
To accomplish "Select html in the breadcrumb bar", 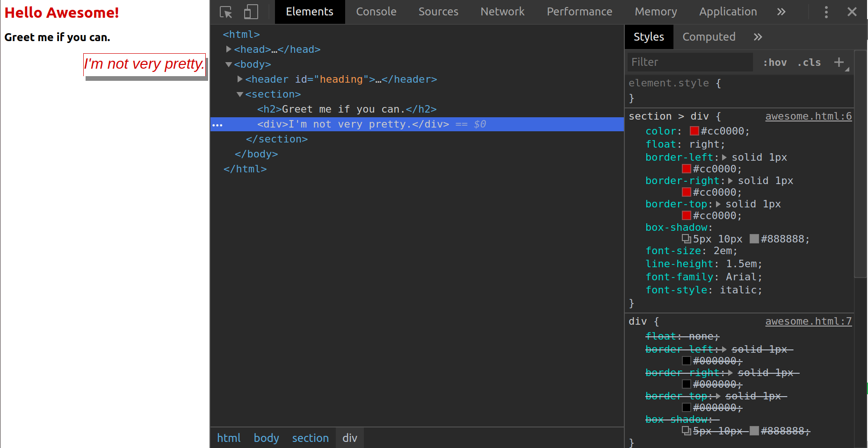I will [229, 438].
